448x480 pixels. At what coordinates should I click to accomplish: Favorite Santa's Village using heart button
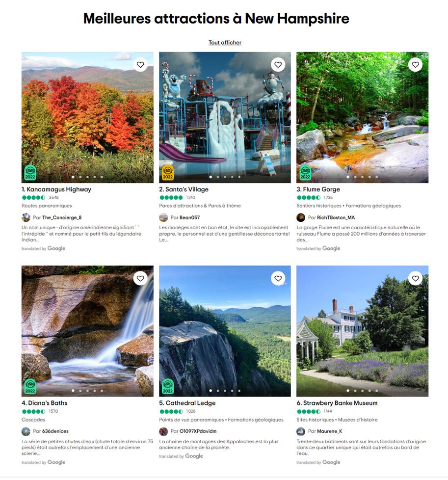(x=278, y=65)
